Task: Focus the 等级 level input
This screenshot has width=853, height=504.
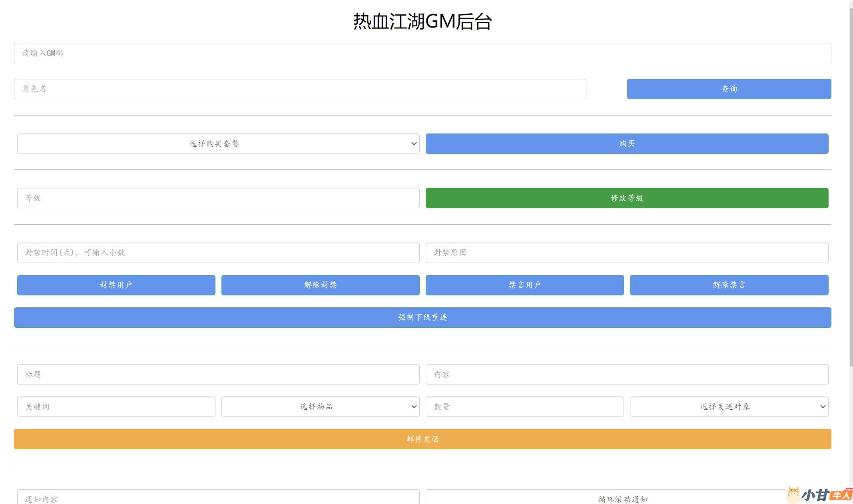Action: pos(218,198)
